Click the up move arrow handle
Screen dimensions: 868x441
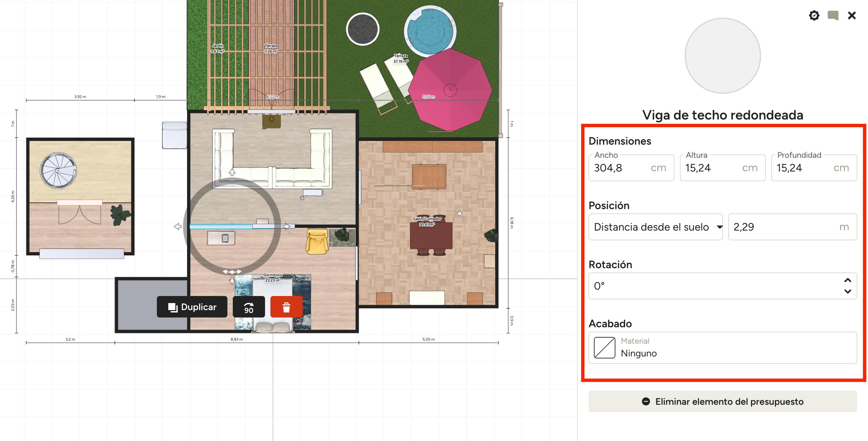[x=232, y=173]
